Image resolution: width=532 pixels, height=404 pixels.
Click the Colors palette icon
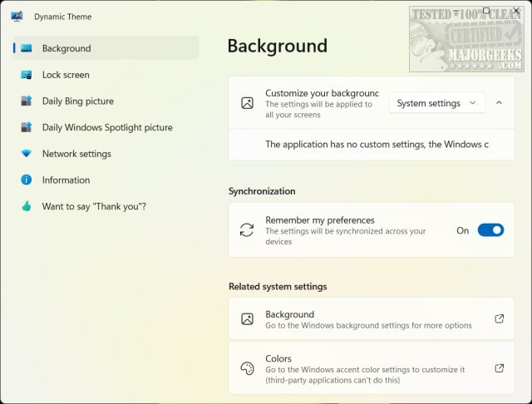click(247, 368)
